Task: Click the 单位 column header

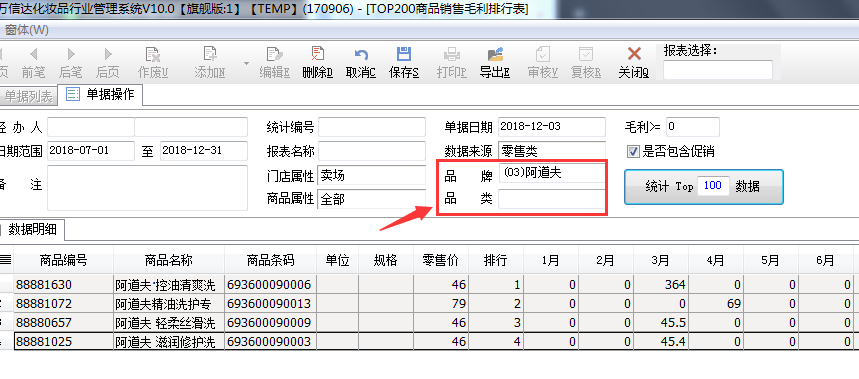Action: click(338, 260)
